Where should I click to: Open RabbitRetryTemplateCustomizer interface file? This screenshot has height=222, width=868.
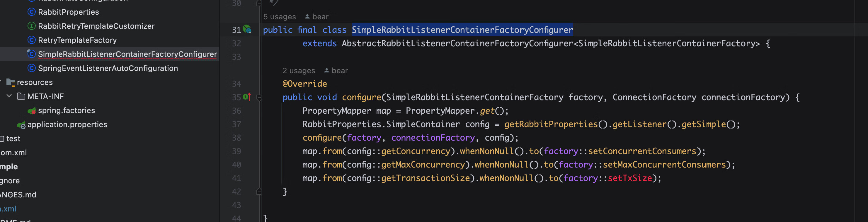point(96,26)
